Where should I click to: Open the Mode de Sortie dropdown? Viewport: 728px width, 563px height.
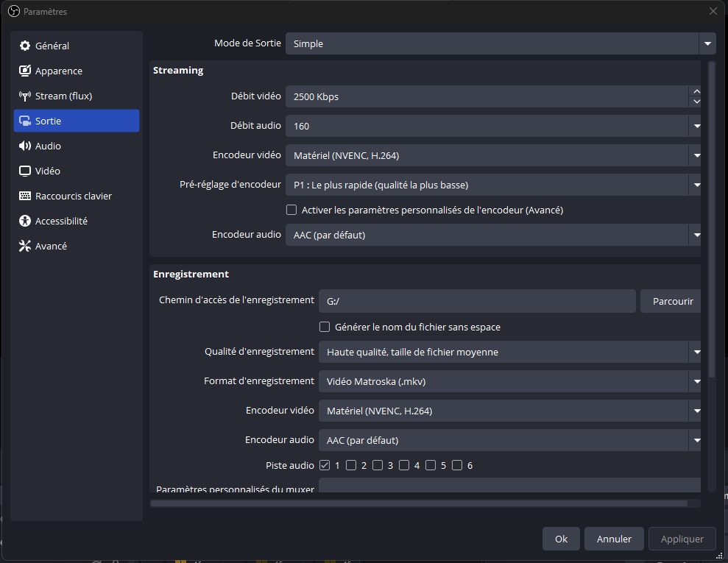point(500,43)
